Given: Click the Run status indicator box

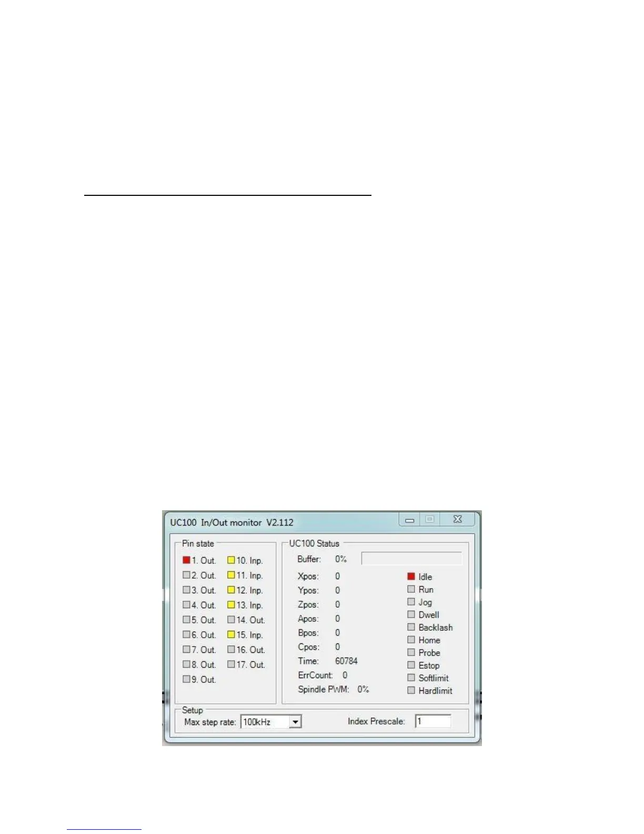Looking at the screenshot, I should point(411,589).
